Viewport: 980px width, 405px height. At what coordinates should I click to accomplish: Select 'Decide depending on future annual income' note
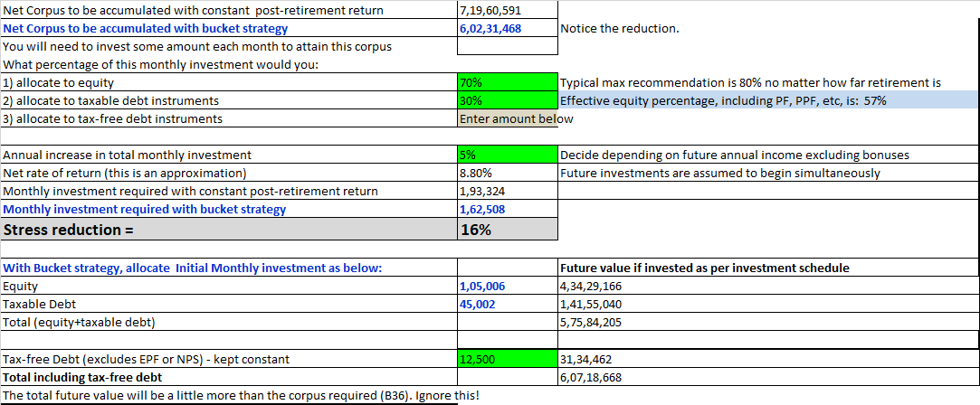click(735, 155)
